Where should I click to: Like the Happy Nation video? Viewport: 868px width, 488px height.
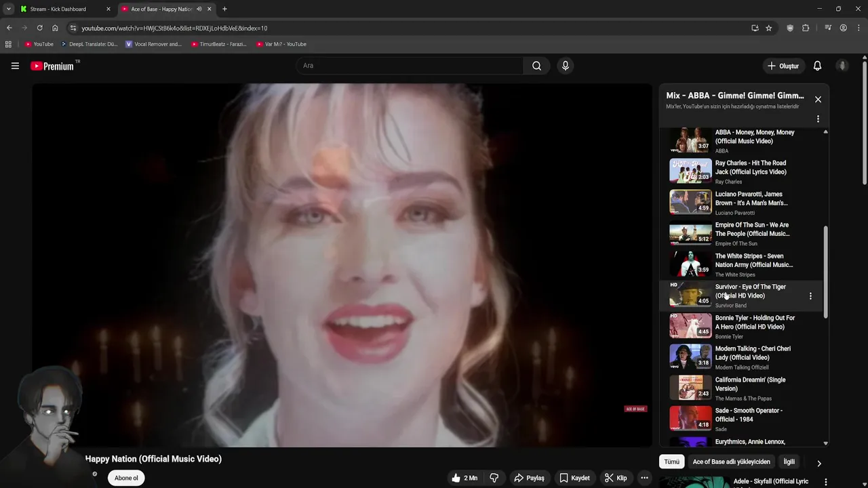[465, 478]
